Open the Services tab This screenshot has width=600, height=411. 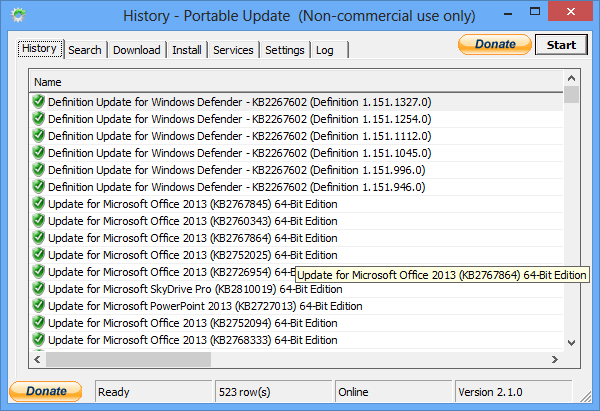(233, 50)
